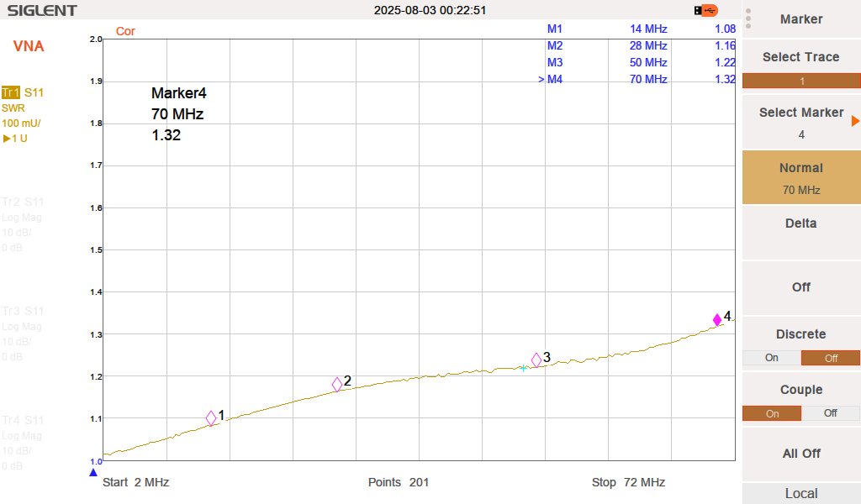This screenshot has width=861, height=504.
Task: Click the USB storage status icon
Action: tap(706, 10)
